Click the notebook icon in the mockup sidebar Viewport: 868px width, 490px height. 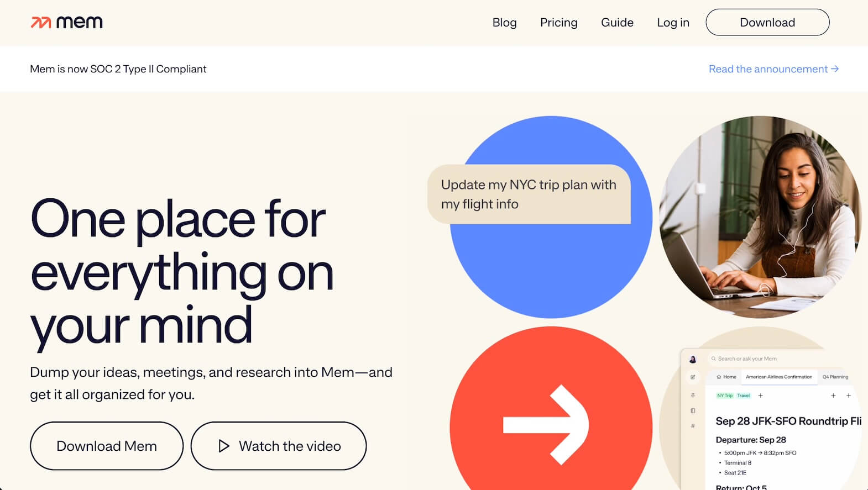coord(693,411)
